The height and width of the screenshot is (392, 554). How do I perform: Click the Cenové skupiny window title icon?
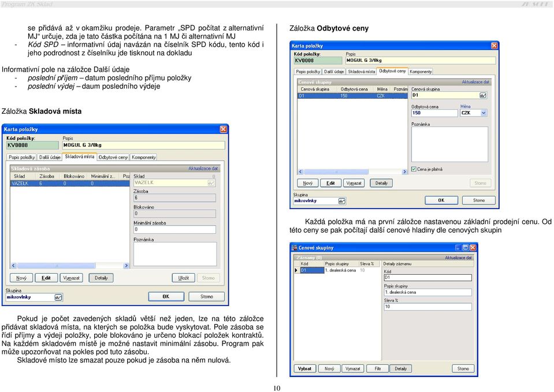coord(294,248)
